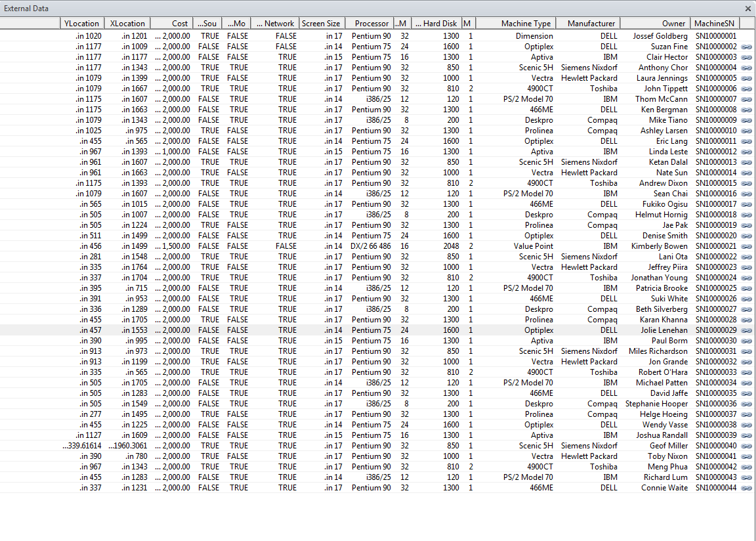Click the link icon beside SN10000002
This screenshot has height=541, width=756.
point(747,47)
